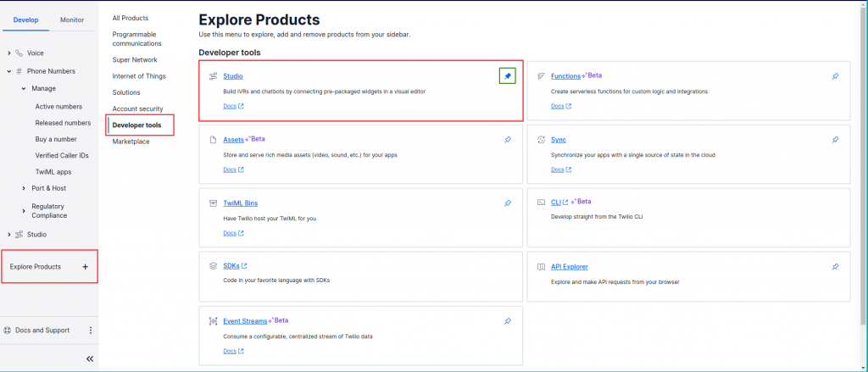Expand the Voice section
The image size is (868, 372).
(8, 53)
